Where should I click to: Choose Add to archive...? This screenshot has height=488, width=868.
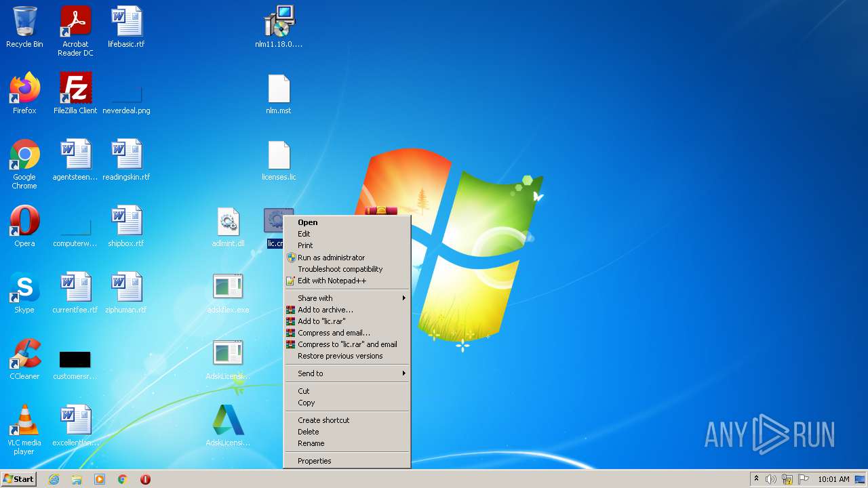pyautogui.click(x=347, y=310)
